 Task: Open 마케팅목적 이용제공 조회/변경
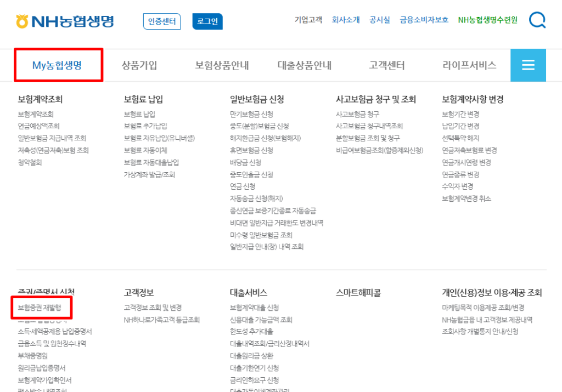point(483,308)
